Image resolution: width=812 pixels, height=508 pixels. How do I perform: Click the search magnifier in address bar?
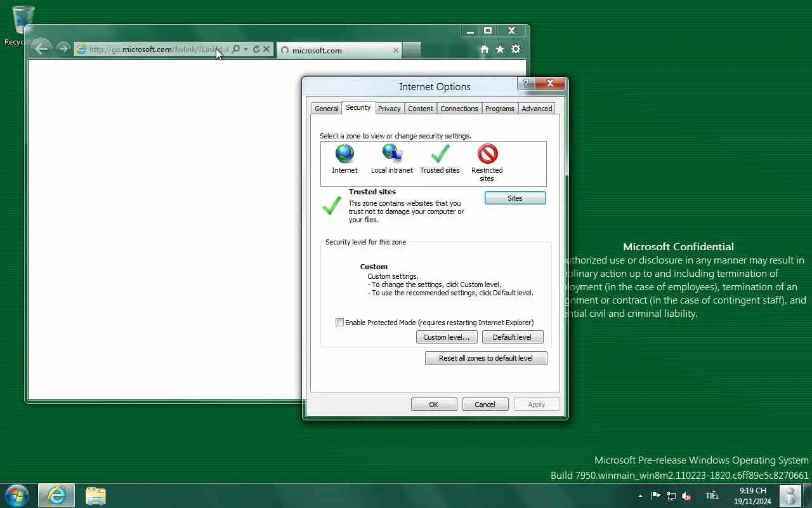coord(235,49)
